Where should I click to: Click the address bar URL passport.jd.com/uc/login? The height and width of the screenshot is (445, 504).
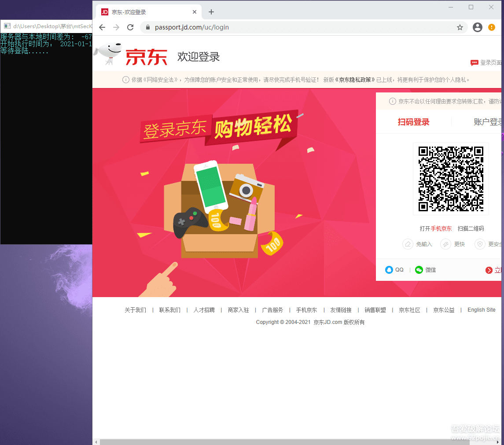pos(192,27)
